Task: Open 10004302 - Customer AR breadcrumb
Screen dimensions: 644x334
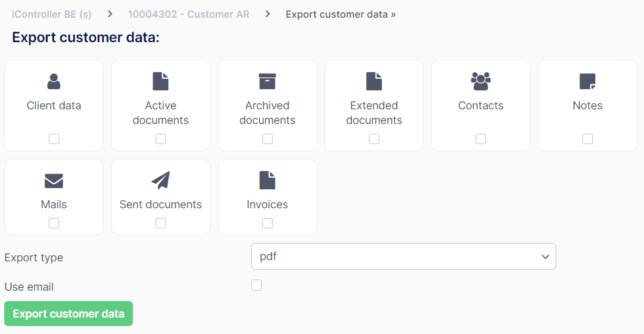Action: point(188,15)
